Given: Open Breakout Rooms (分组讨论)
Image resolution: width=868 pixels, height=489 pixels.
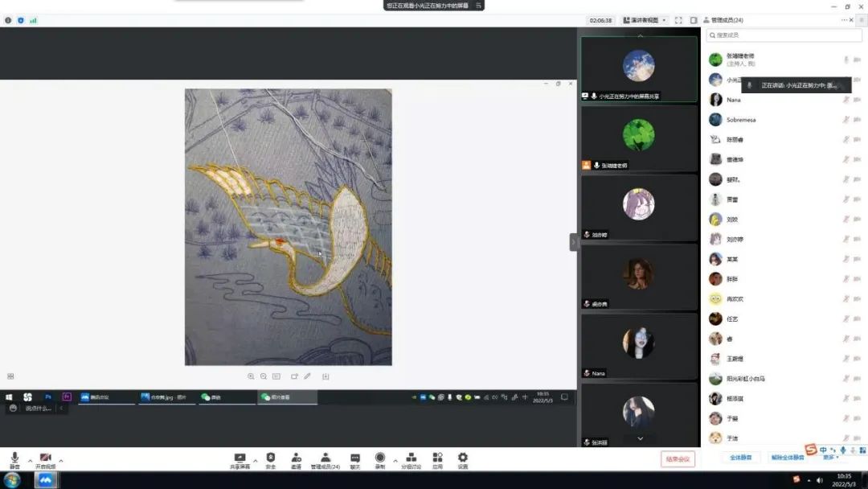Looking at the screenshot, I should (x=411, y=460).
